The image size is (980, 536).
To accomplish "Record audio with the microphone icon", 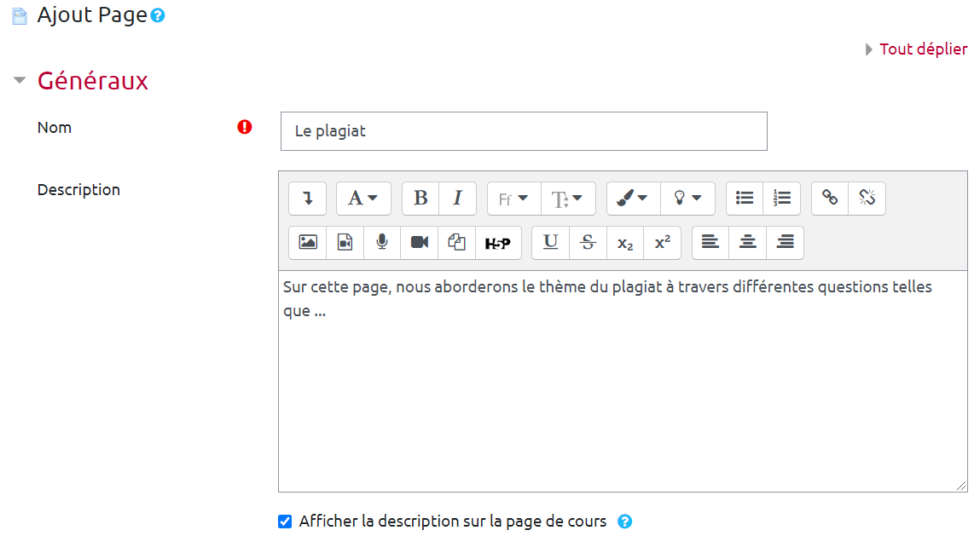I will point(382,243).
